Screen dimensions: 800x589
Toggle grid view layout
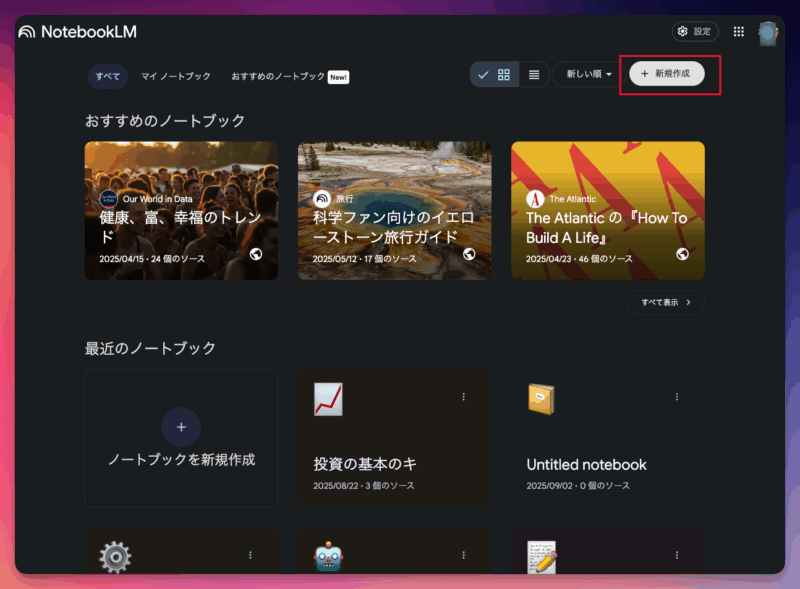(x=494, y=75)
